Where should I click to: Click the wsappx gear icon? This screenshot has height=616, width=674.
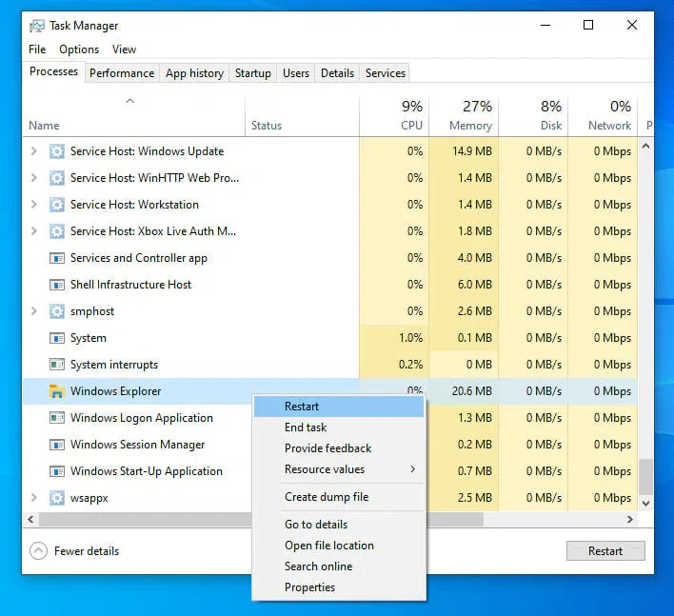56,498
